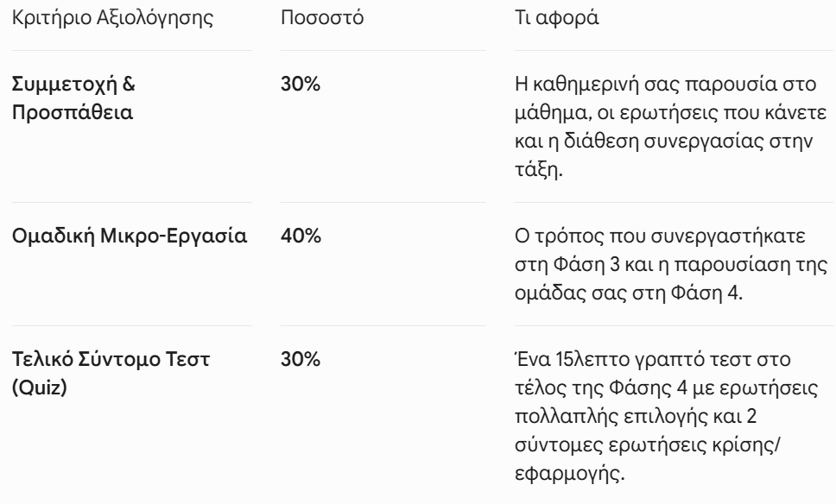Click the description starting 'Ένα 15λεπτο γραπτό τεστ'
This screenshot has width=836, height=504.
tap(667, 416)
